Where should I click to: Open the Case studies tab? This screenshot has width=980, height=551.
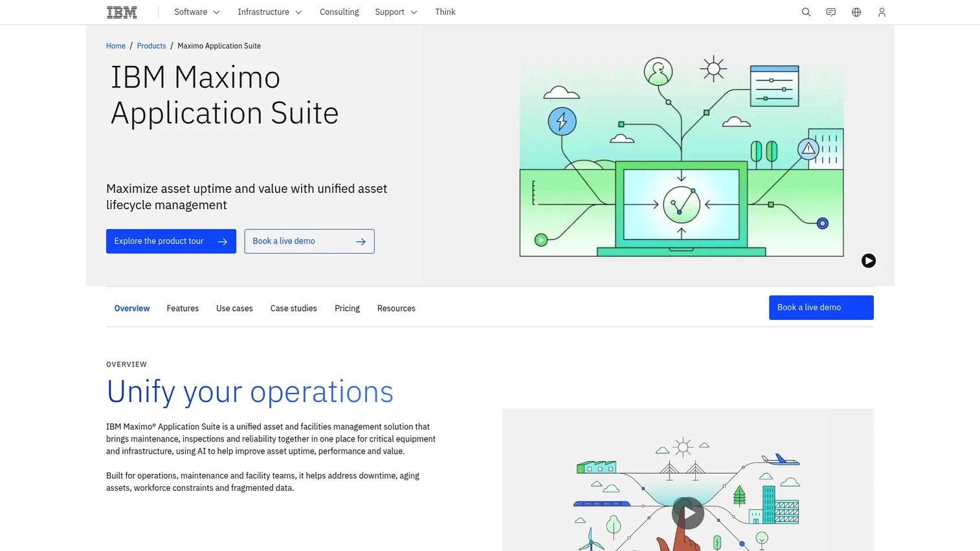[294, 308]
